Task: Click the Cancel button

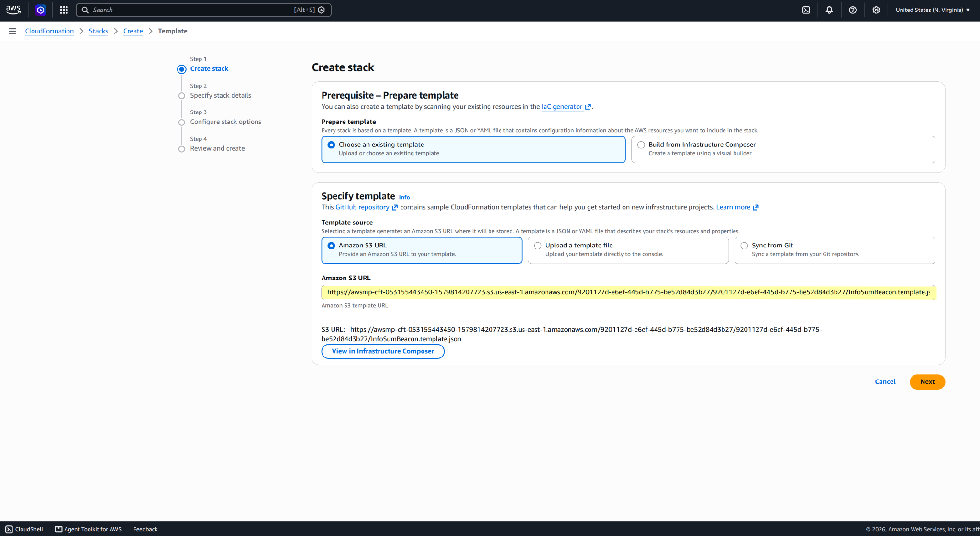Action: [x=885, y=382]
